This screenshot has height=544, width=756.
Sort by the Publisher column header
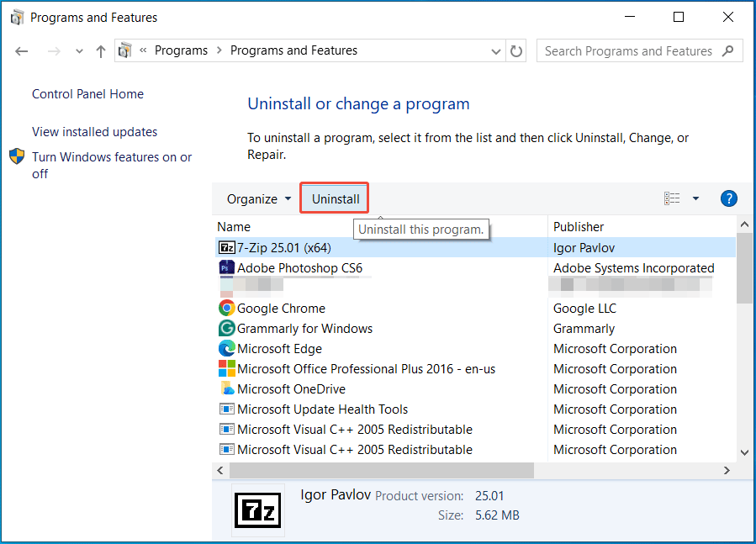pos(578,226)
